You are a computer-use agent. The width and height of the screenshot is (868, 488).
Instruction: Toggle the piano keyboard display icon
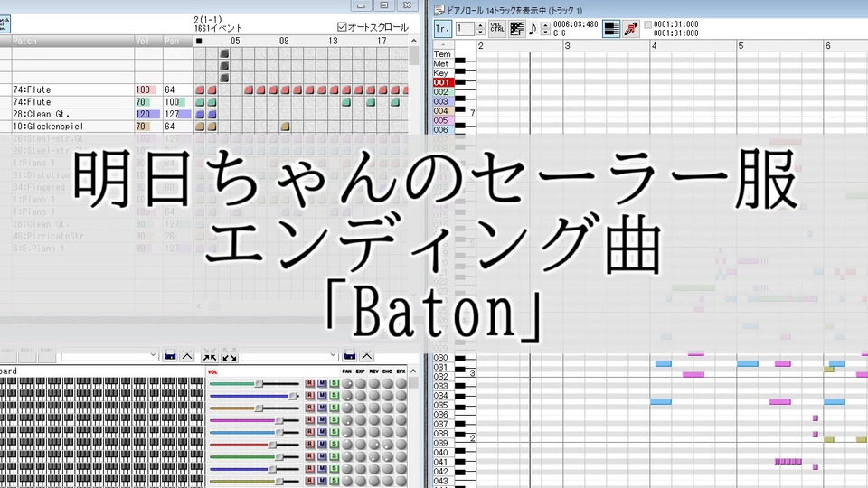[611, 29]
